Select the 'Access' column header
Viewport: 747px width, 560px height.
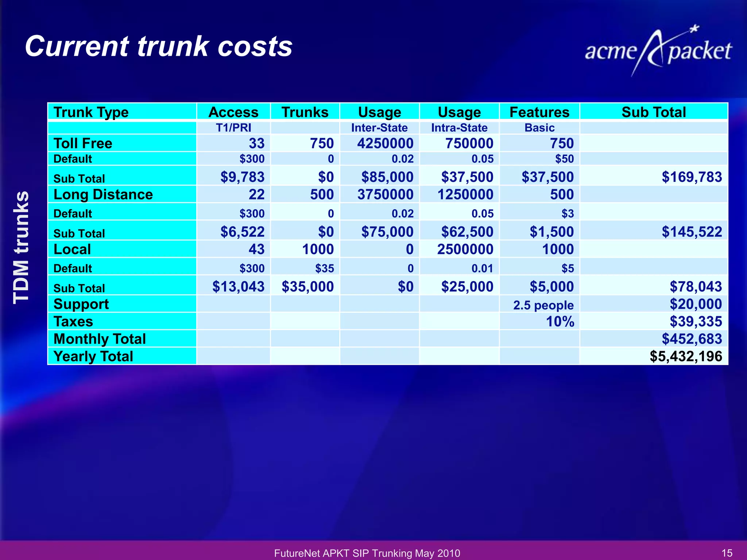233,112
